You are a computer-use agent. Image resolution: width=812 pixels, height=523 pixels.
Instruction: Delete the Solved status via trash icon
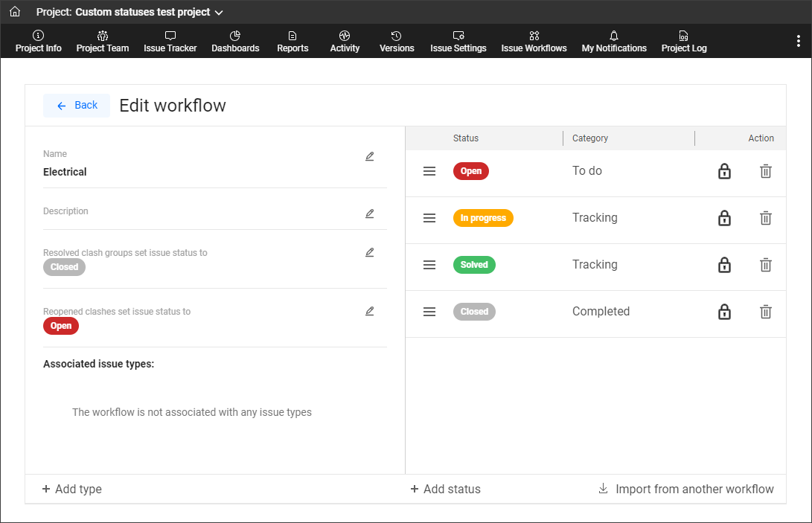[x=765, y=266]
